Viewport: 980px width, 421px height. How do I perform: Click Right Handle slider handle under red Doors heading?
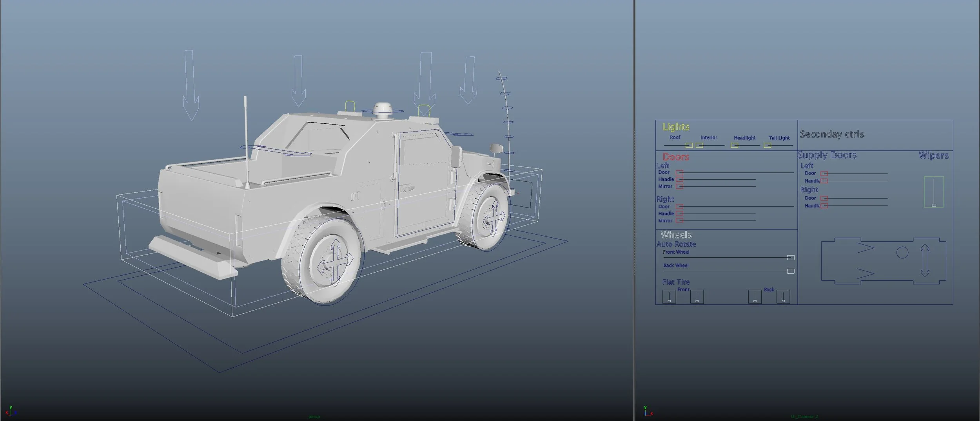[679, 213]
